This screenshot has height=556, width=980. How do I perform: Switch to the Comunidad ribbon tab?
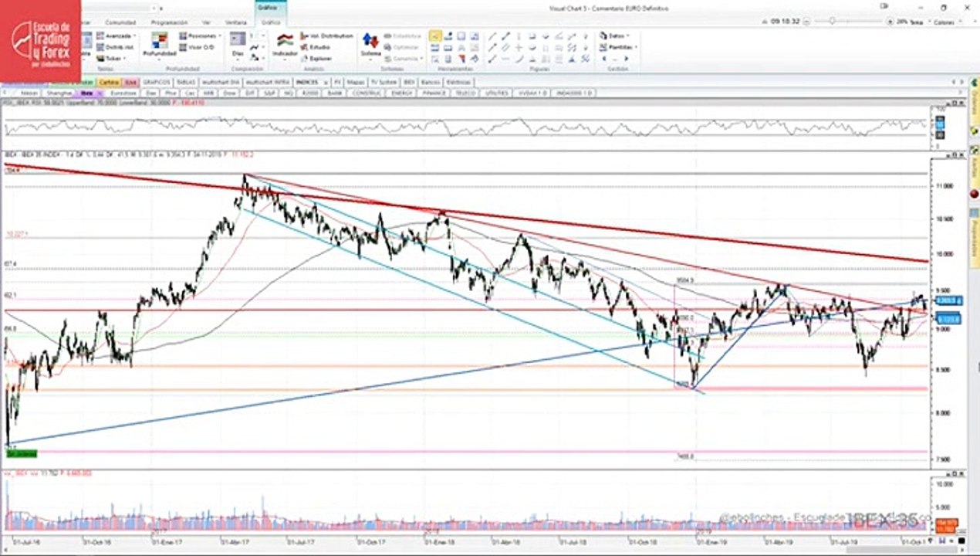pos(120,22)
